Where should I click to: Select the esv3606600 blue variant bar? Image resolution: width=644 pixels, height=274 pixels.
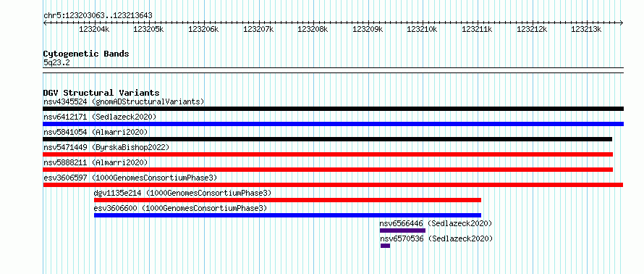tap(287, 215)
